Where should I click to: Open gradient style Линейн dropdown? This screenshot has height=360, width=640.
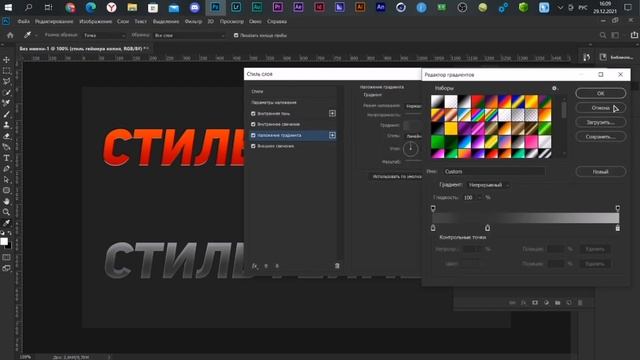click(413, 136)
